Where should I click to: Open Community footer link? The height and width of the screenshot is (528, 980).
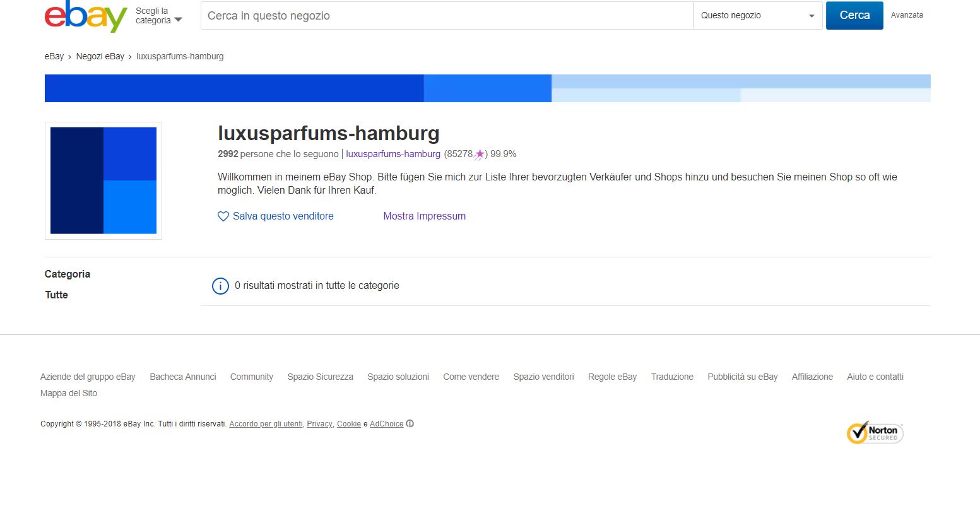251,377
